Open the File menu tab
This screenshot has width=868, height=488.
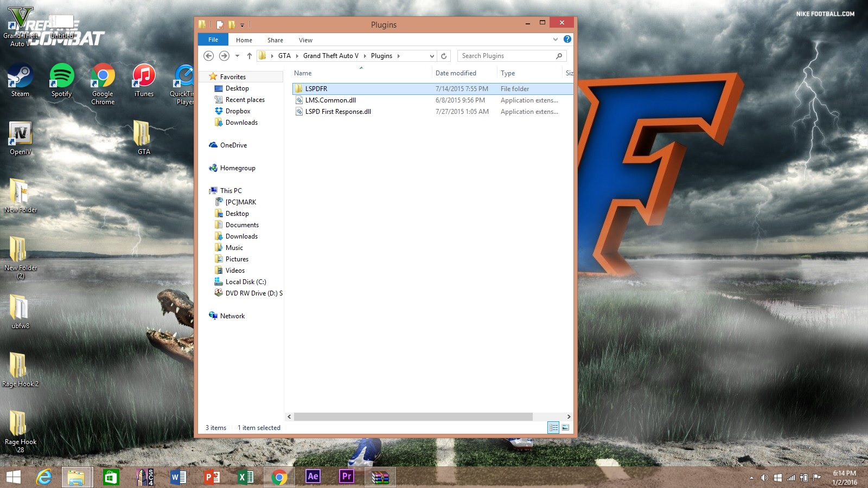click(213, 40)
